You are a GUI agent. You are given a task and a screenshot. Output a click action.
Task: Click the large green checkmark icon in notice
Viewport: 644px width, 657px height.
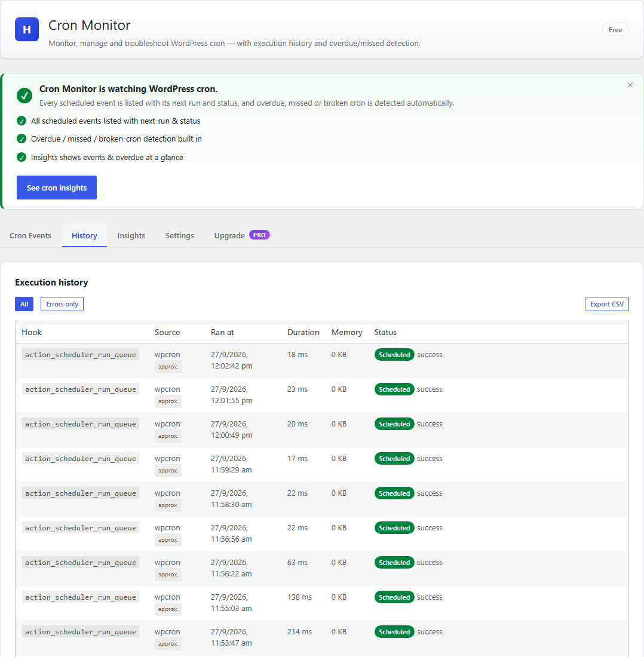(x=24, y=96)
